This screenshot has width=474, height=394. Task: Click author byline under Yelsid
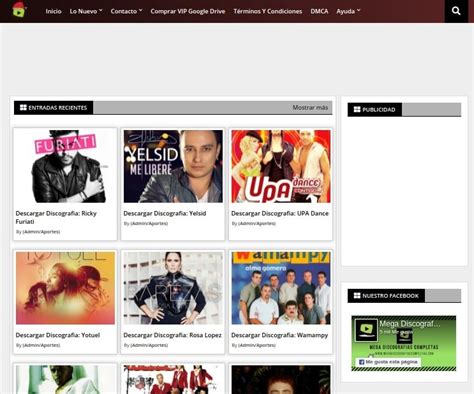coord(146,223)
